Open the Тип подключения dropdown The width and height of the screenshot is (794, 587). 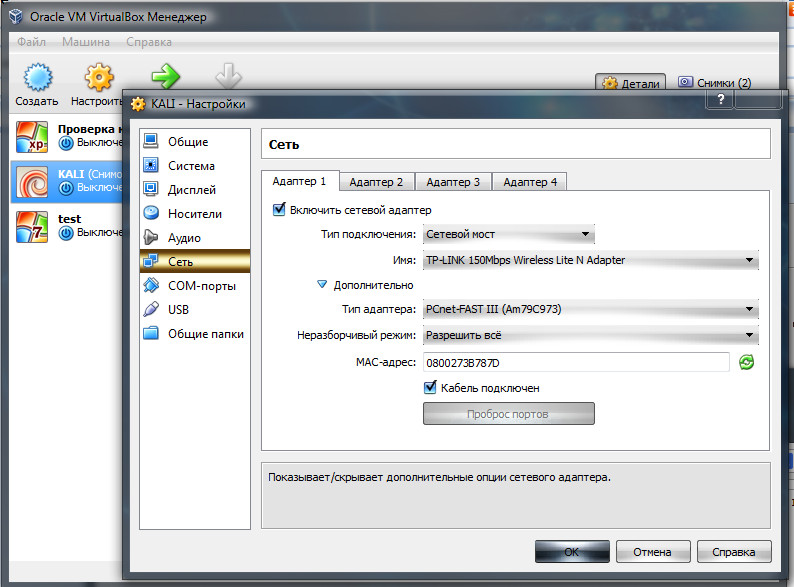click(x=508, y=234)
